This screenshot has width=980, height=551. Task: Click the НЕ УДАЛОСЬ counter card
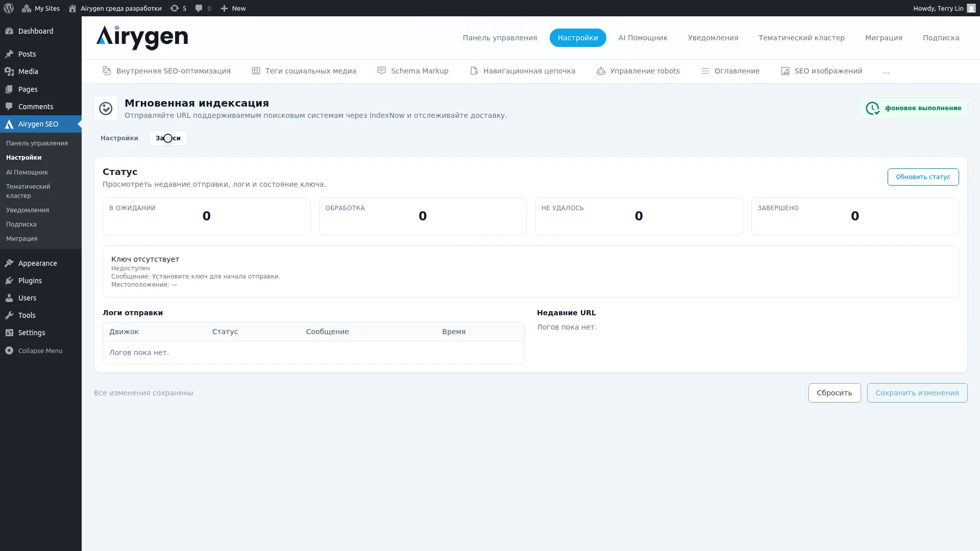click(639, 216)
